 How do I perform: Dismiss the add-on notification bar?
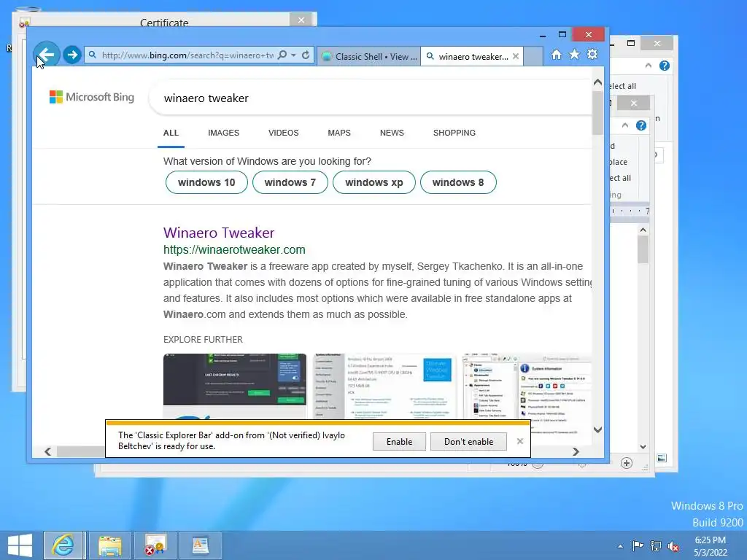519,441
